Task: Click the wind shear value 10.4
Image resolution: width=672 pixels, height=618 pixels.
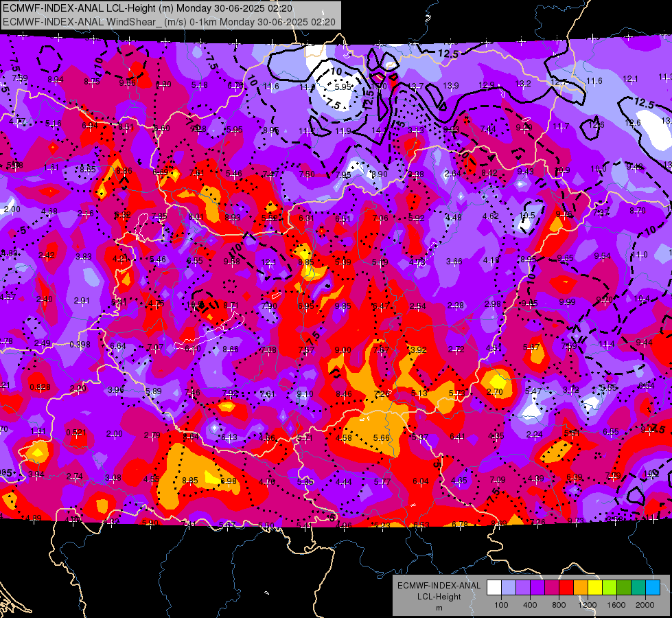Action: point(642,299)
